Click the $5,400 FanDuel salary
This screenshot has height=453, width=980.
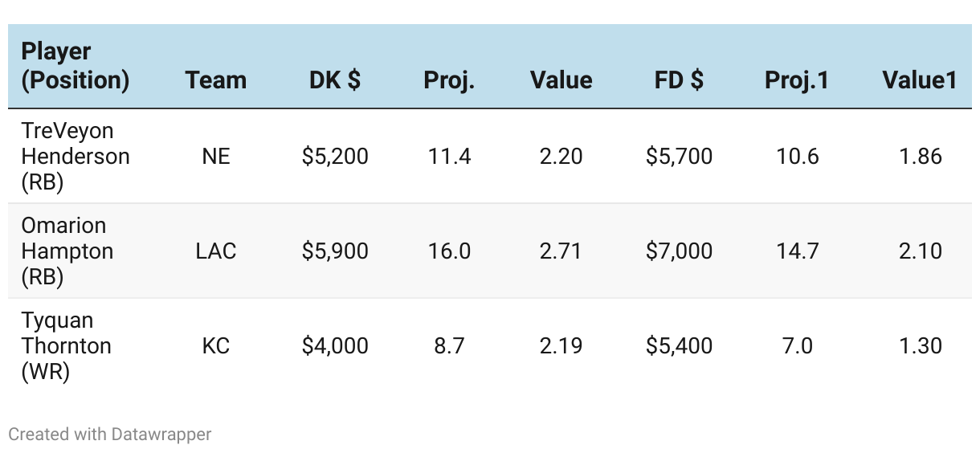679,345
